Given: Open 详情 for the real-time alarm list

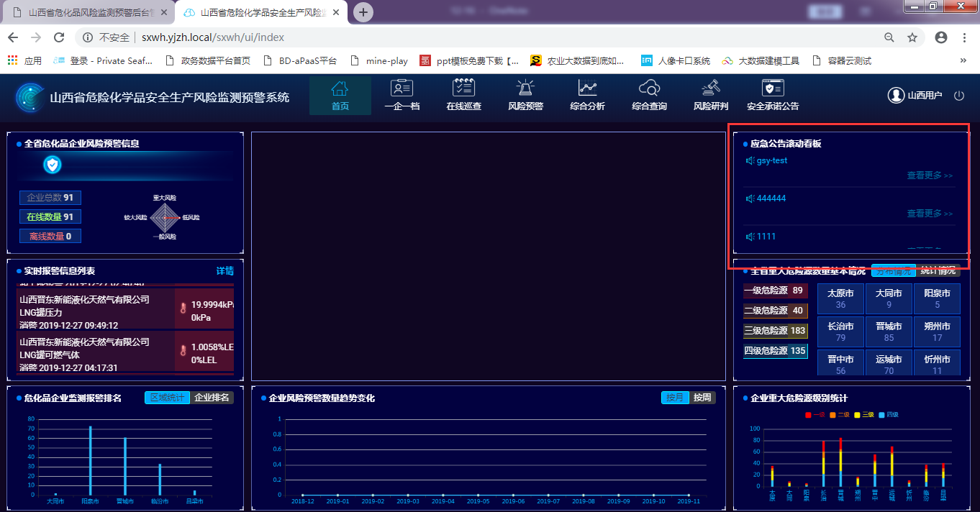Looking at the screenshot, I should 225,271.
